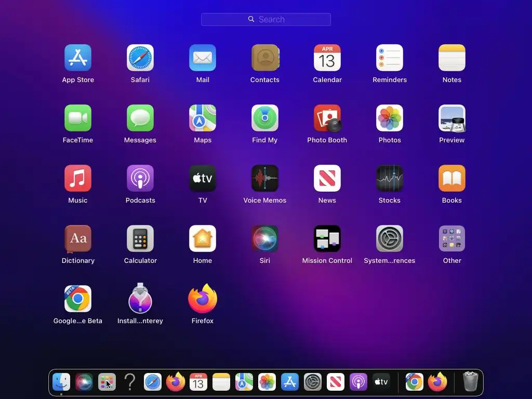Launch Music app
This screenshot has width=532, height=399.
point(78,178)
